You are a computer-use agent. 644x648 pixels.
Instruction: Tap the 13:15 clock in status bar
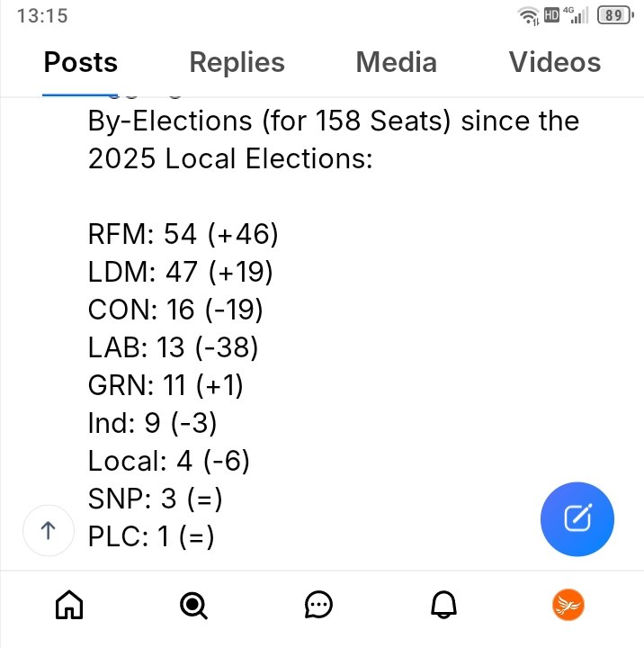coord(42,15)
